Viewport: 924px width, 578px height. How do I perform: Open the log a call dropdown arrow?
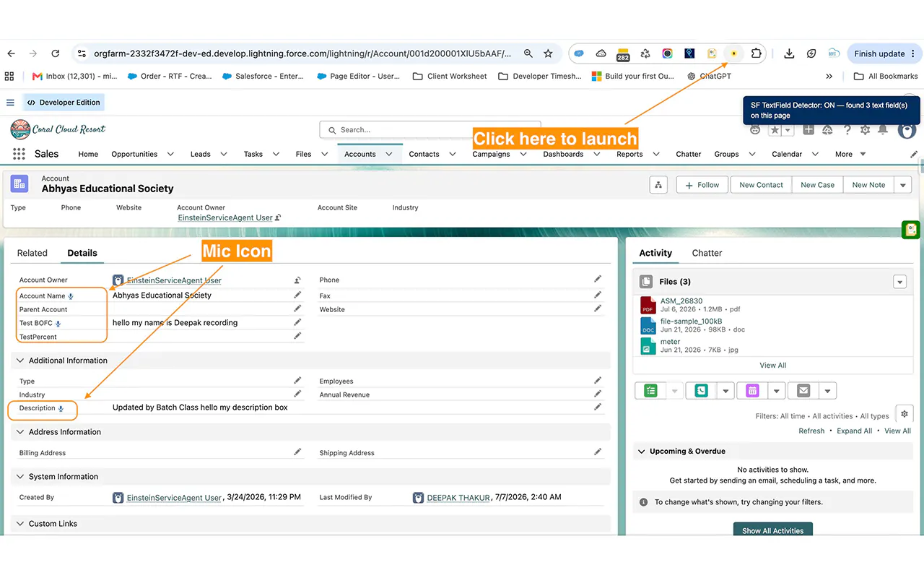(x=725, y=391)
